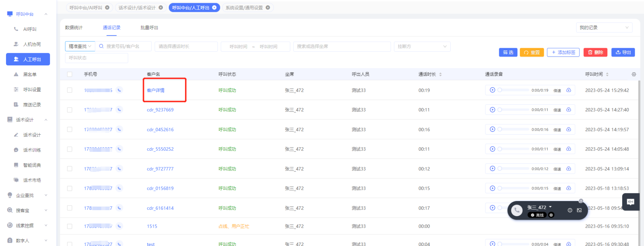Click the phone dial icon in the first row
The image size is (644, 246).
(120, 90)
